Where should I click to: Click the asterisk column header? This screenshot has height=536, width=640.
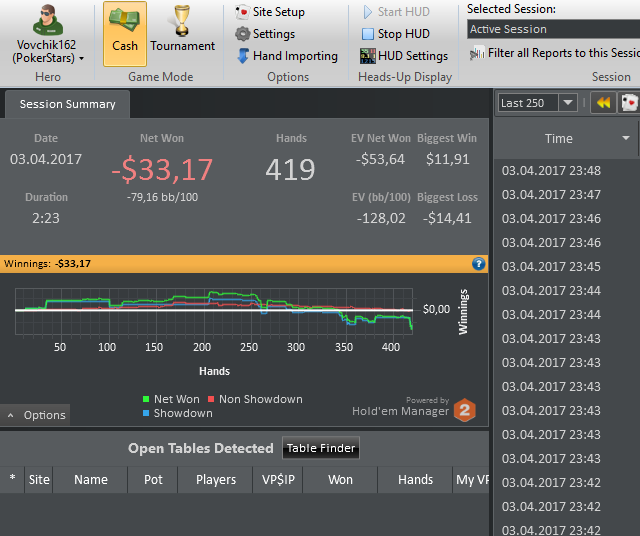point(12,479)
